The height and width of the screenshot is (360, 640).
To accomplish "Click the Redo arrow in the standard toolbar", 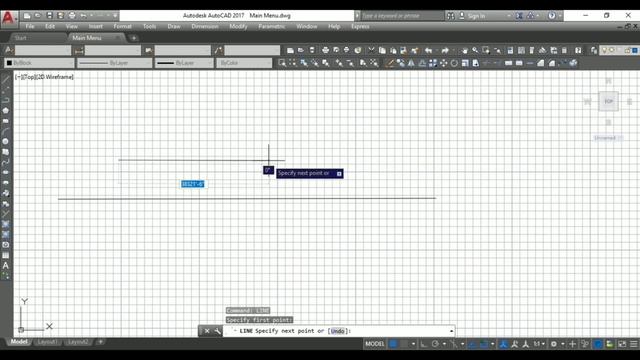I will pyautogui.click(x=445, y=50).
